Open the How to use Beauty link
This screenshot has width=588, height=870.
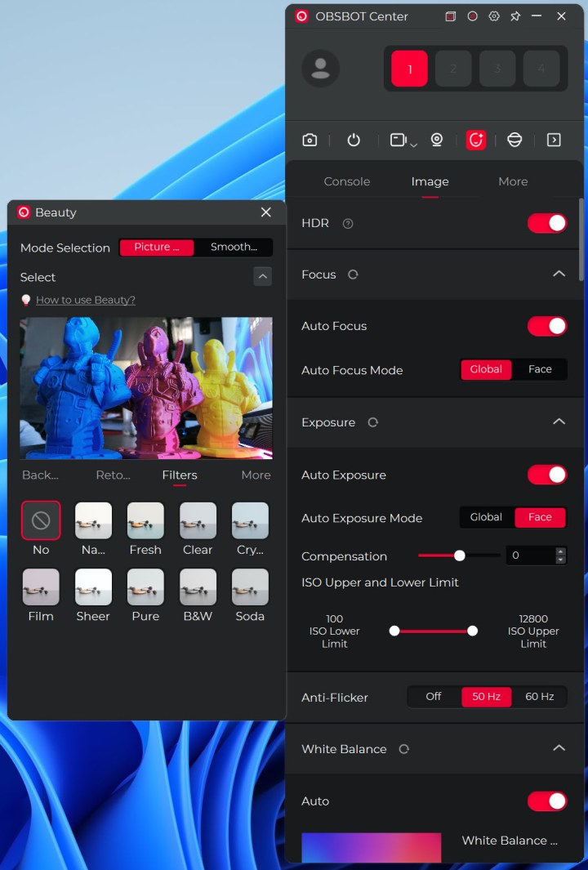tap(86, 300)
